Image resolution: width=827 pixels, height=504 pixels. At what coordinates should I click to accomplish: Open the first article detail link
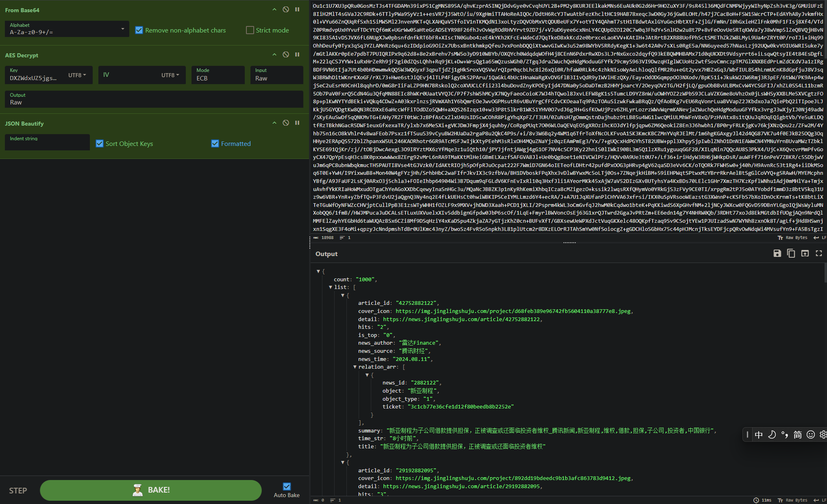tap(461, 319)
